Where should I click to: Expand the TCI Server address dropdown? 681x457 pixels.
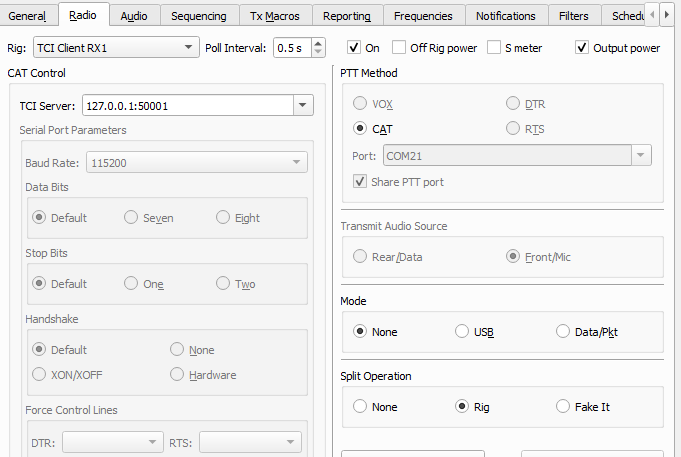tap(303, 105)
